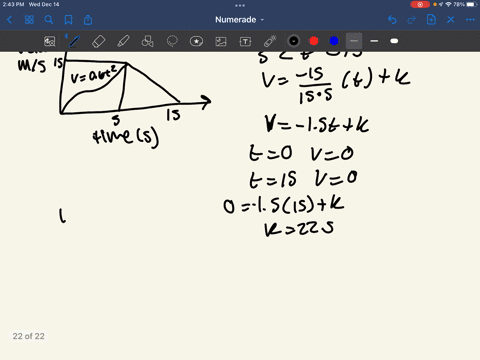Tap the red screen recording indicator
The image size is (480, 360).
point(420,4)
